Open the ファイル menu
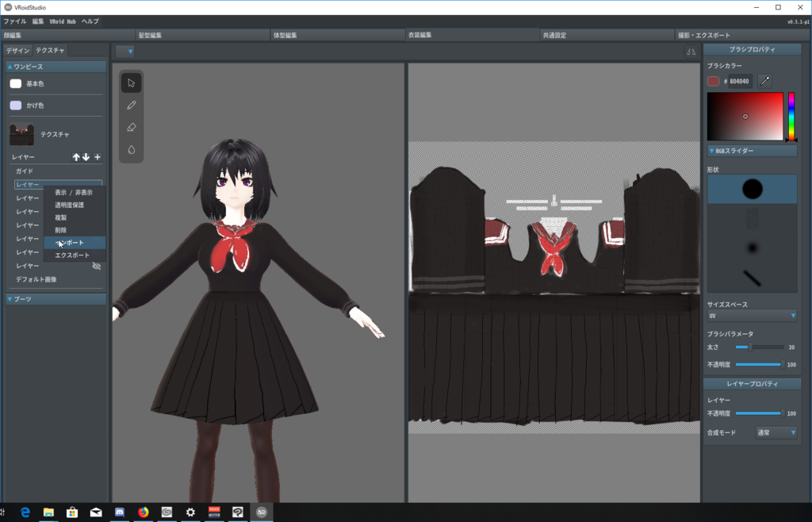 tap(15, 21)
